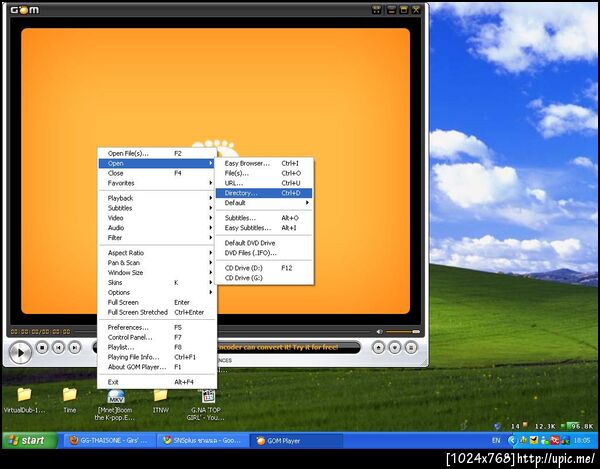The height and width of the screenshot is (469, 600).
Task: Select DVD Files (.IFO)... item
Action: [264, 253]
